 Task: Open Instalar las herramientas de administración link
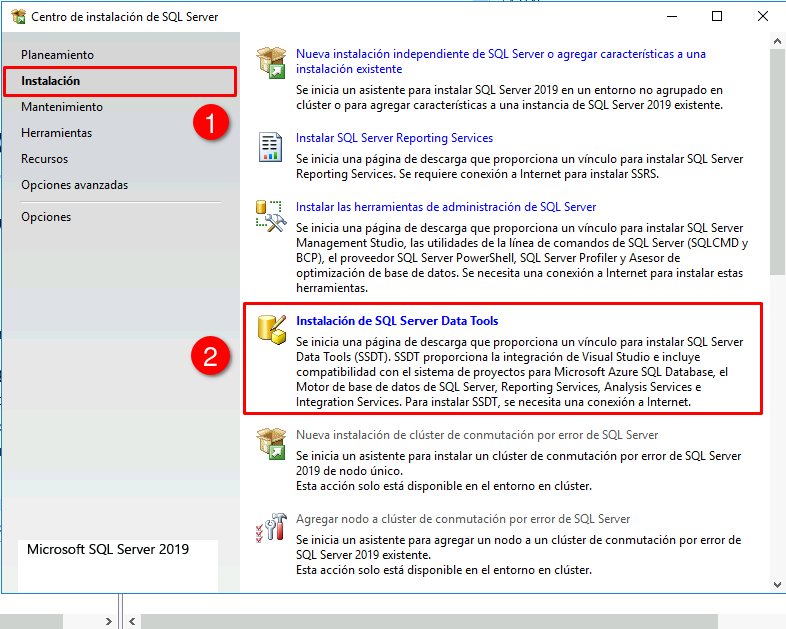(x=446, y=207)
